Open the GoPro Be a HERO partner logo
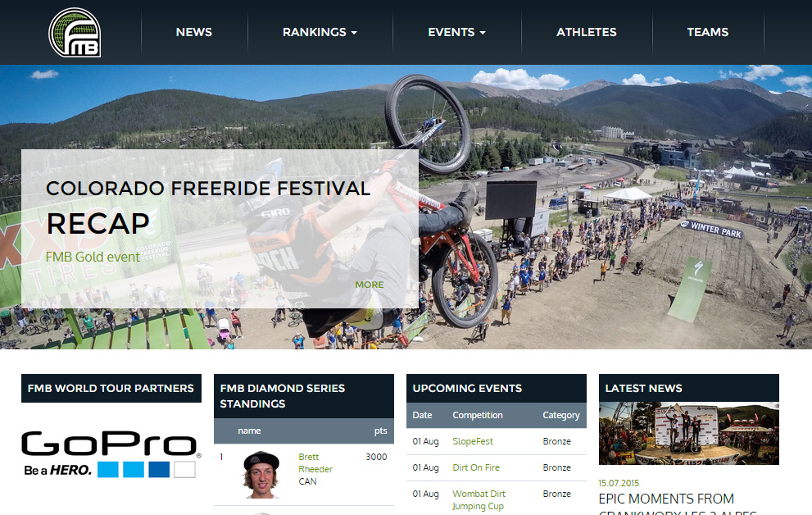Image resolution: width=812 pixels, height=515 pixels. [111, 454]
